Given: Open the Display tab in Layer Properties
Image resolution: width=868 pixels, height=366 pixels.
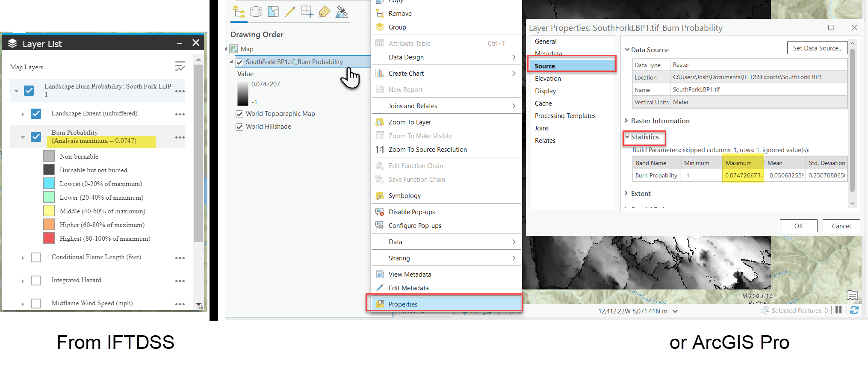Looking at the screenshot, I should (x=545, y=91).
